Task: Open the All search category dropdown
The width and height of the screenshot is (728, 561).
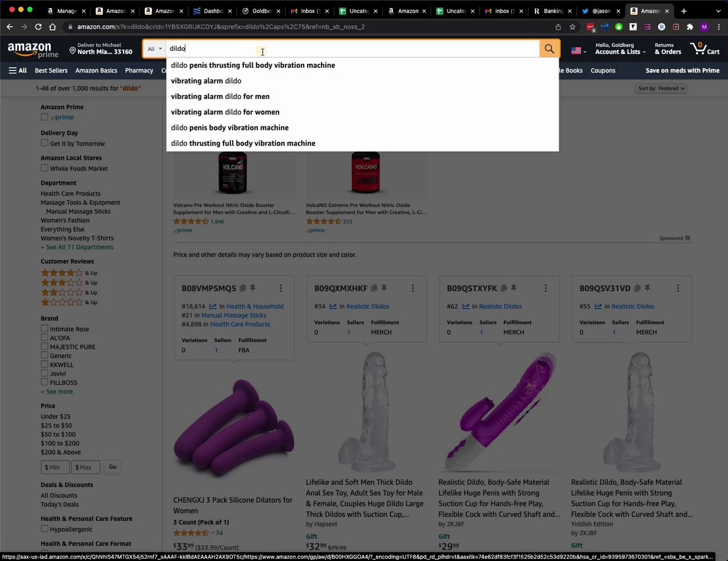Action: (154, 49)
